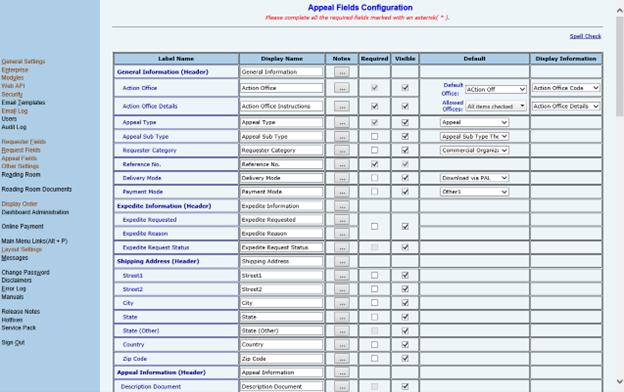The image size is (624, 392).
Task: Check Required for Requester Category
Action: [374, 150]
